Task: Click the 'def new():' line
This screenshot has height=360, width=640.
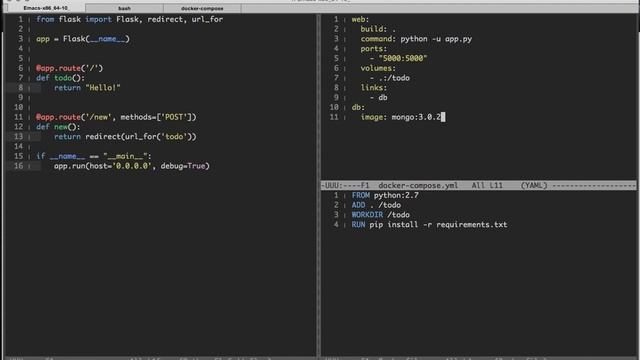Action: (58, 127)
